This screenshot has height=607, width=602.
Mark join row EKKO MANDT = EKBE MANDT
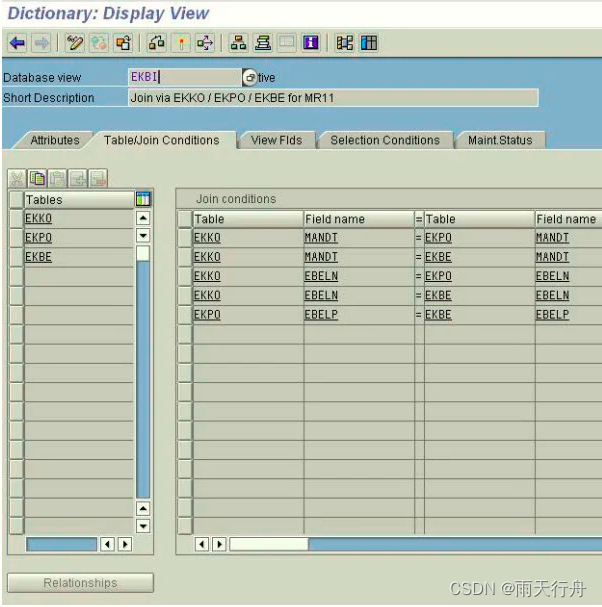tap(185, 257)
